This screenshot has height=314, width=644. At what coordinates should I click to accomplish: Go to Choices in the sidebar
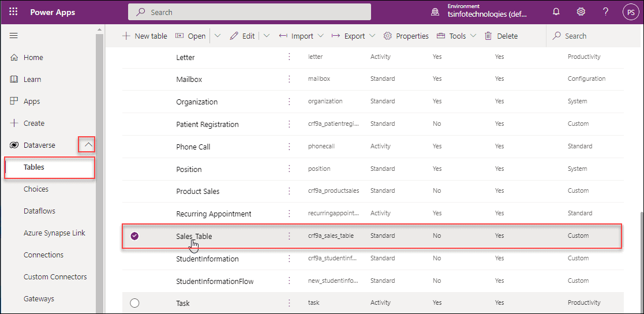point(36,189)
